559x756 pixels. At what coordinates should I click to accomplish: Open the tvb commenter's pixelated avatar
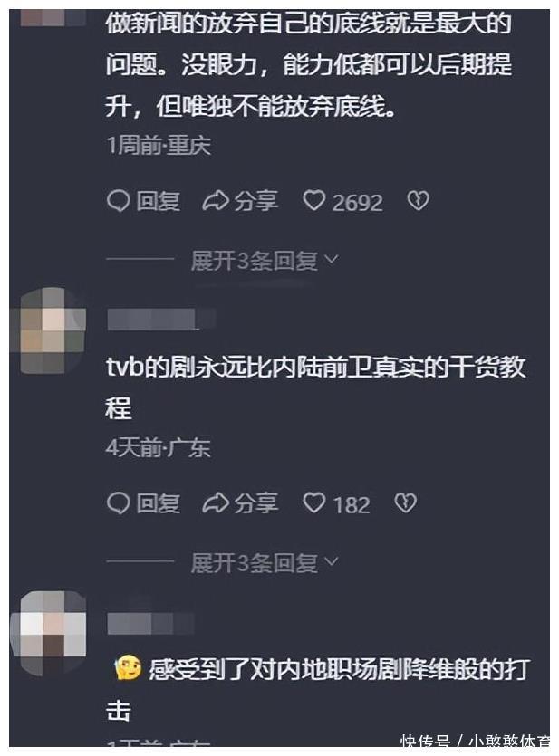pyautogui.click(x=48, y=330)
